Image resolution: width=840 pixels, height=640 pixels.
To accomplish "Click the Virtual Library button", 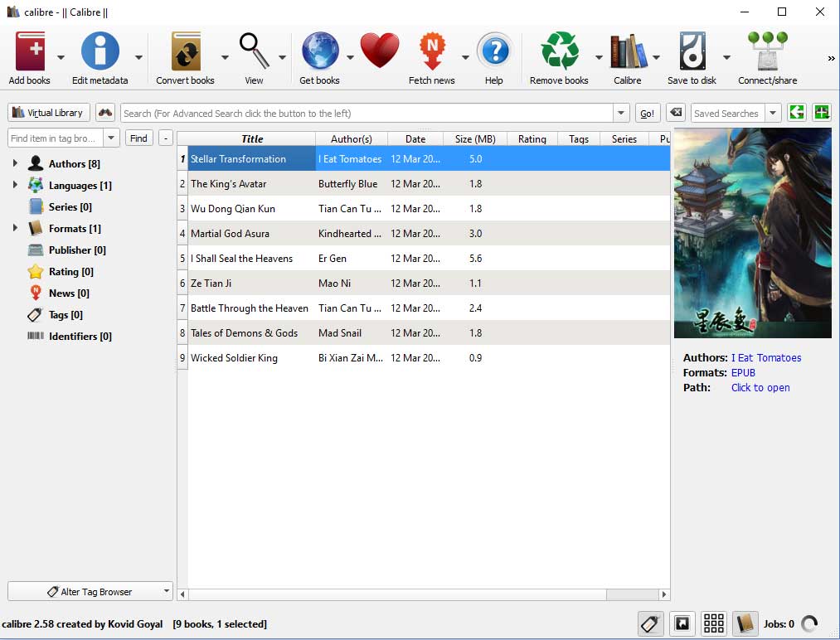I will click(x=49, y=113).
